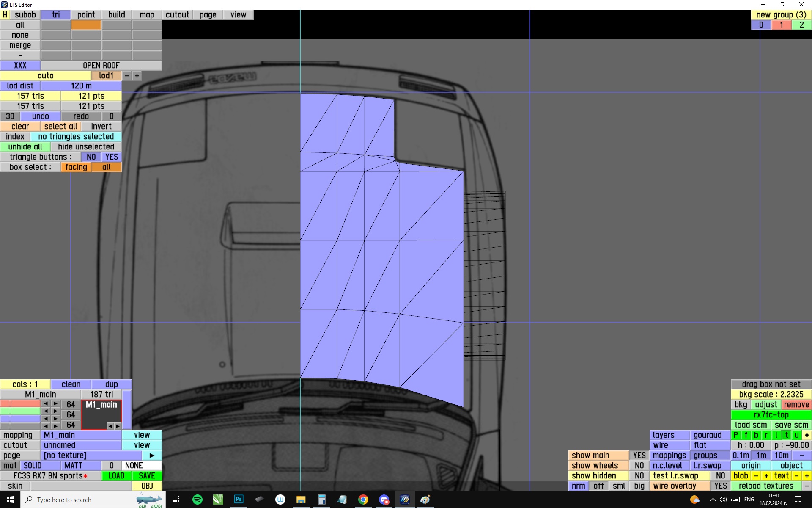Viewport: 812px width, 508px height.
Task: Select the orange subob grid cell
Action: tap(86, 25)
